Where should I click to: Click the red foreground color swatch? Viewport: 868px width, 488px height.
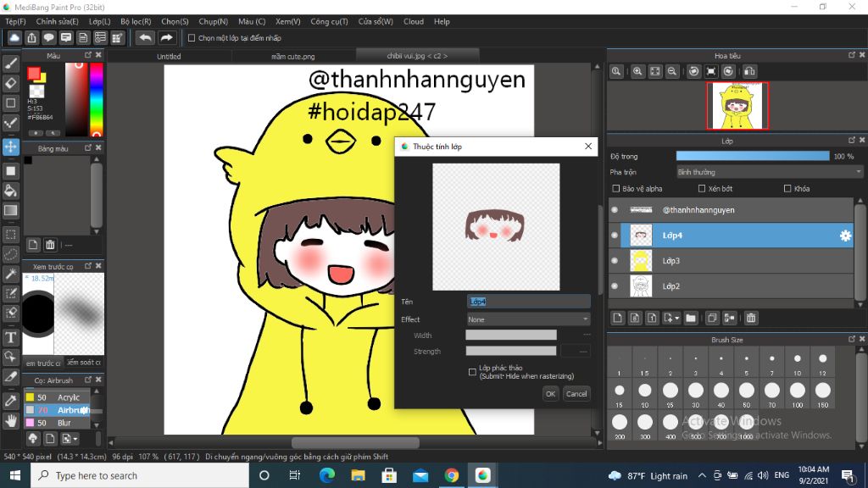34,73
